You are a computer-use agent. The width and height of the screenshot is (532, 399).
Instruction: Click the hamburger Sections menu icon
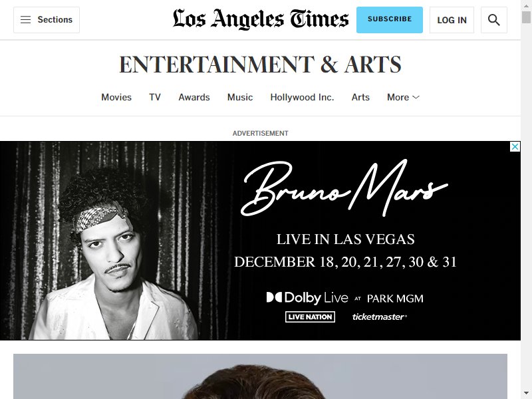[25, 20]
